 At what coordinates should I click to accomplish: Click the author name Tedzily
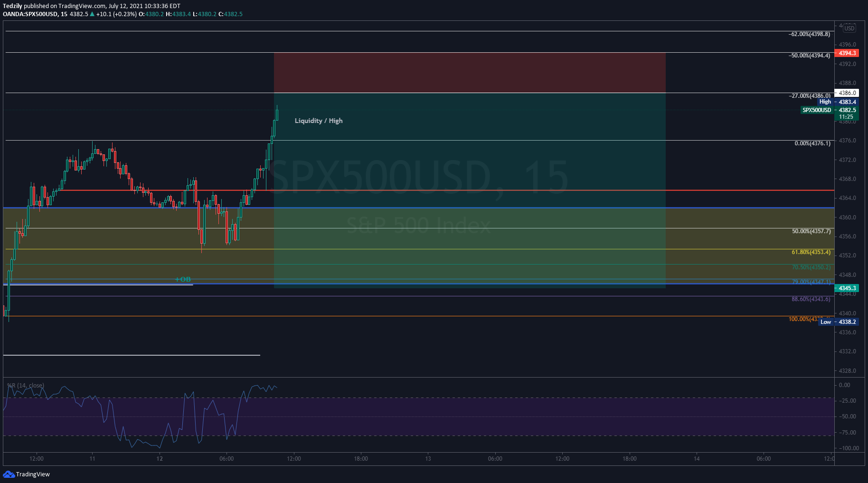(12, 6)
